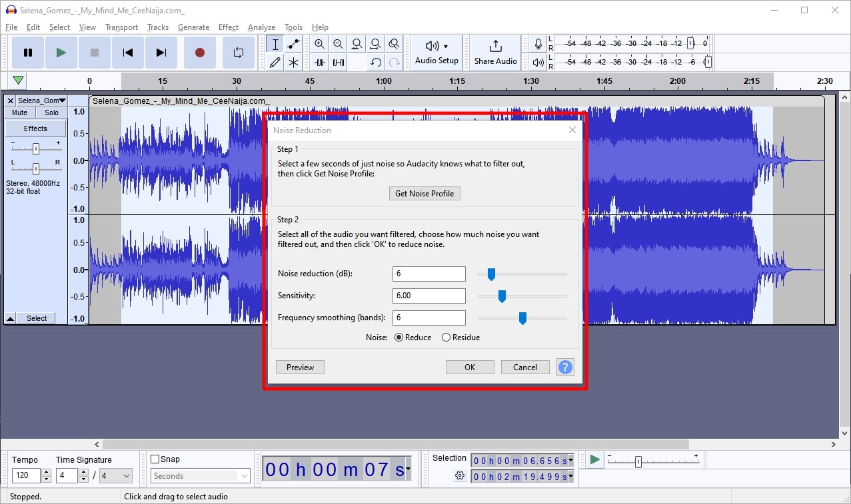This screenshot has width=851, height=504.
Task: Click the Stop transport button
Action: click(95, 53)
